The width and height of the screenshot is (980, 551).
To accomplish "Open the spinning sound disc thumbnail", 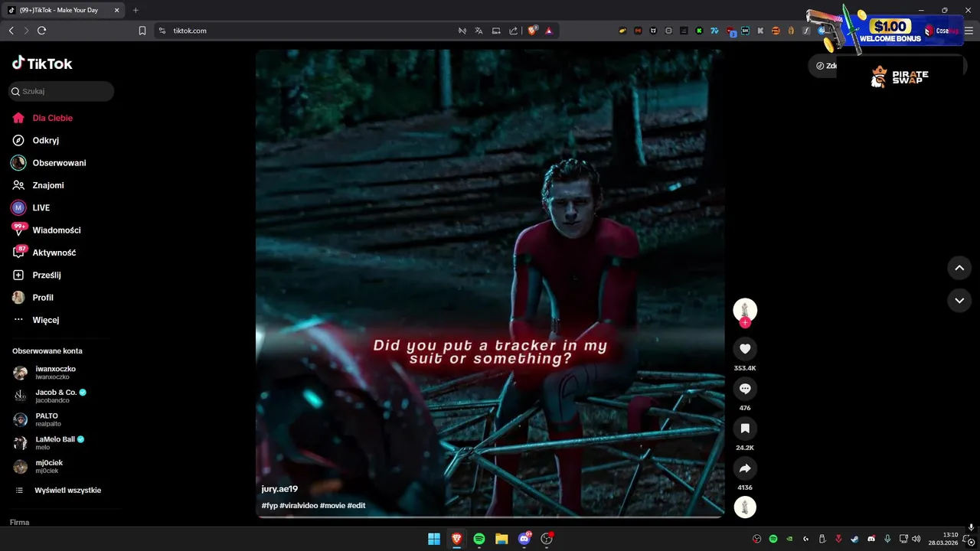I will [x=745, y=507].
